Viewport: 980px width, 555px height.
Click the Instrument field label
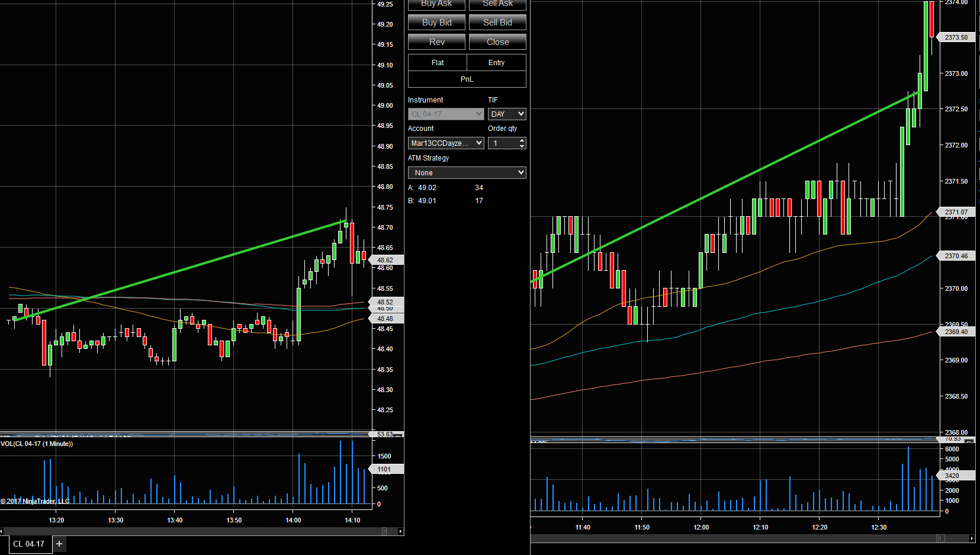click(425, 100)
